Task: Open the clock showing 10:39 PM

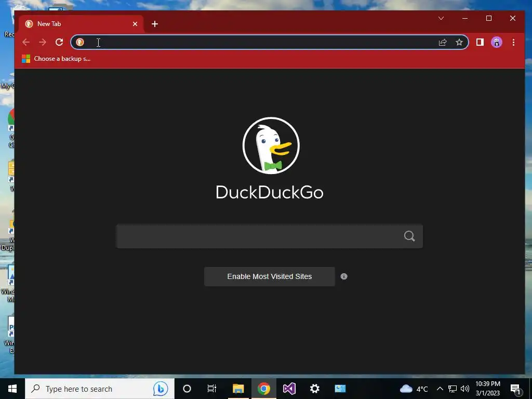Action: pos(487,389)
